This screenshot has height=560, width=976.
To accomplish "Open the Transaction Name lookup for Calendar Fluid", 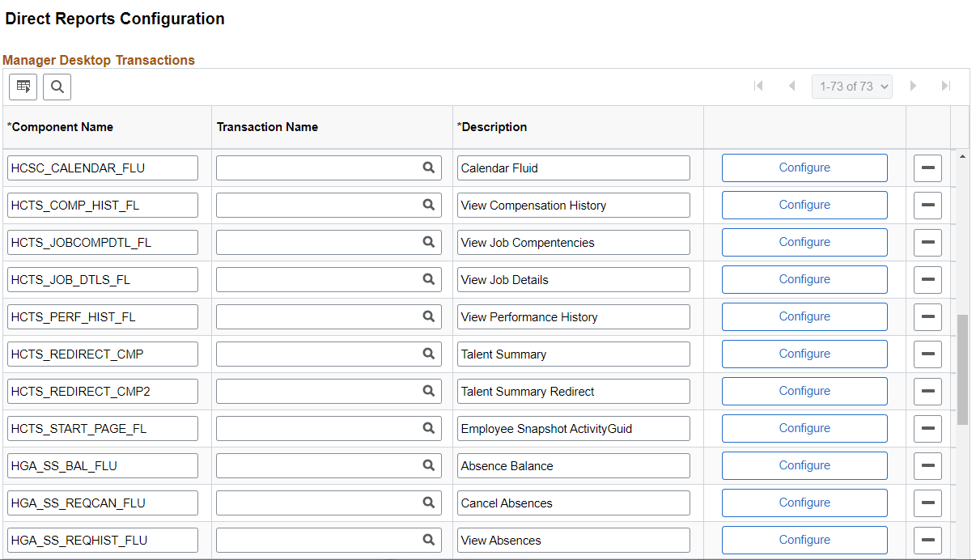I will tap(429, 168).
